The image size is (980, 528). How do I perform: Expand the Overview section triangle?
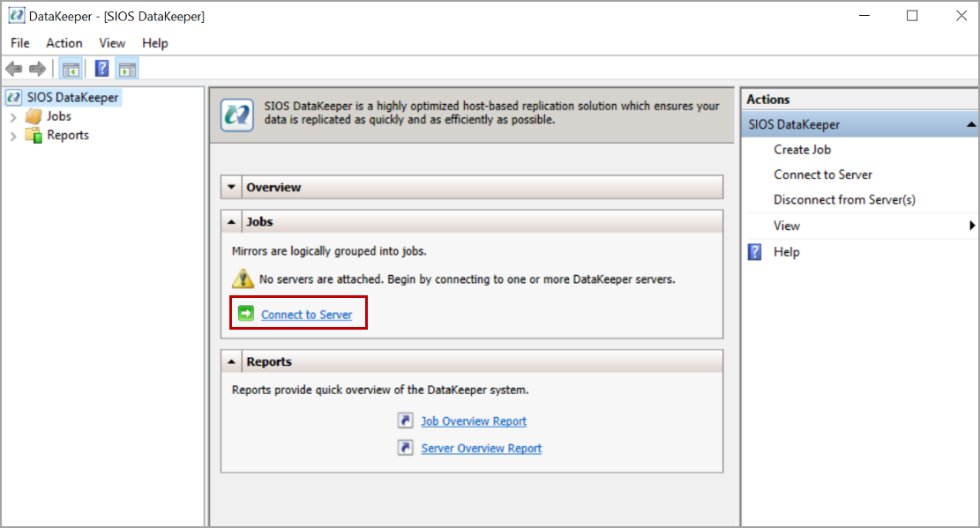pyautogui.click(x=231, y=187)
